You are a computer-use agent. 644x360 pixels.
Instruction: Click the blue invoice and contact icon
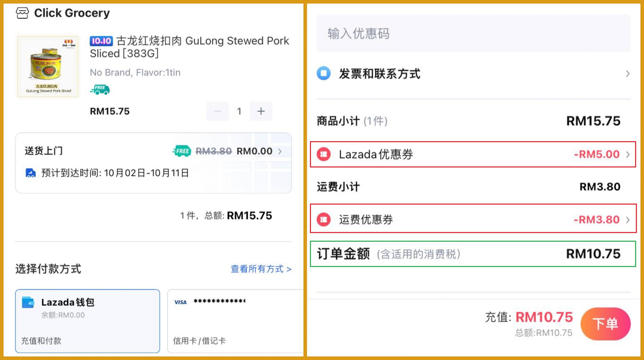coord(324,74)
